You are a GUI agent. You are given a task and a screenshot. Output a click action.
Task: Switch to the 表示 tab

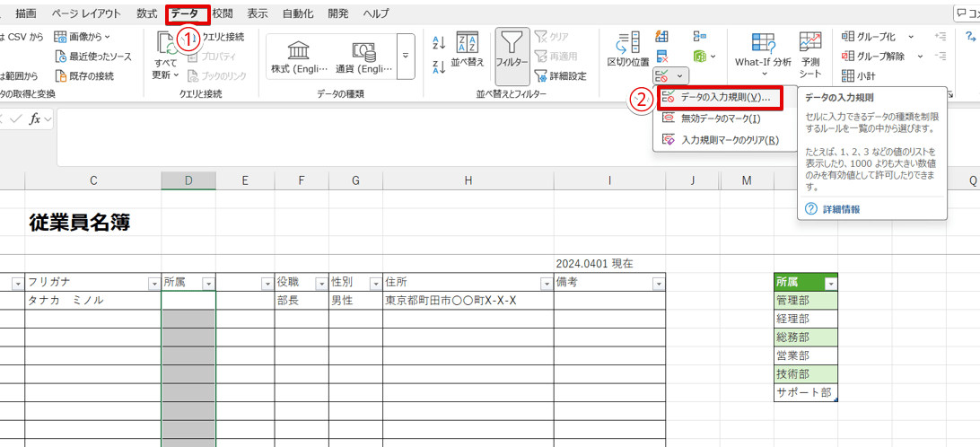pyautogui.click(x=258, y=13)
